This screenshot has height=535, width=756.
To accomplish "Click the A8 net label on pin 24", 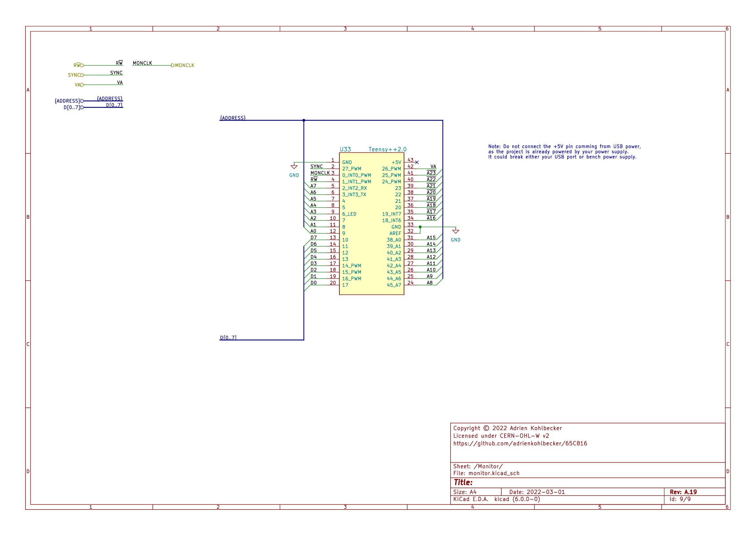I will tap(430, 283).
